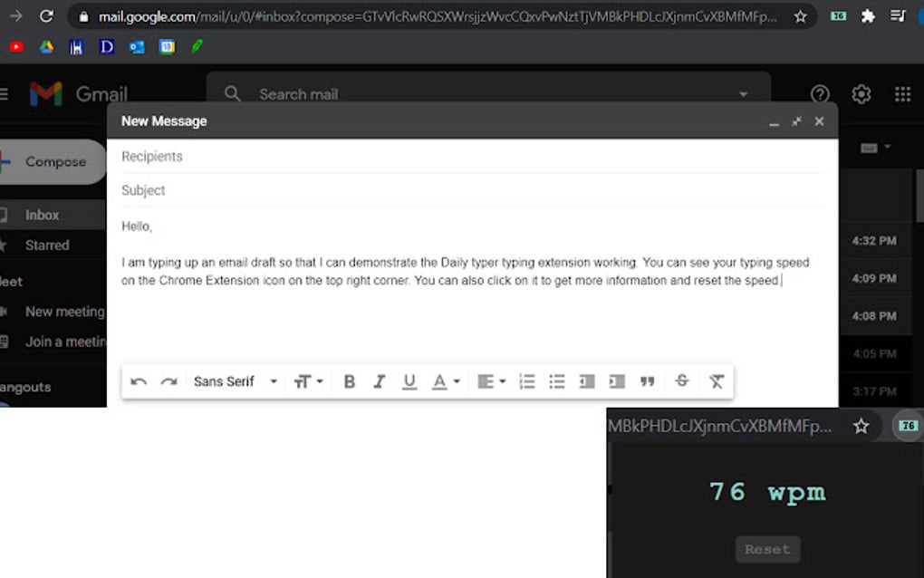The width and height of the screenshot is (924, 578).
Task: Open the text color picker
Action: pos(443,381)
